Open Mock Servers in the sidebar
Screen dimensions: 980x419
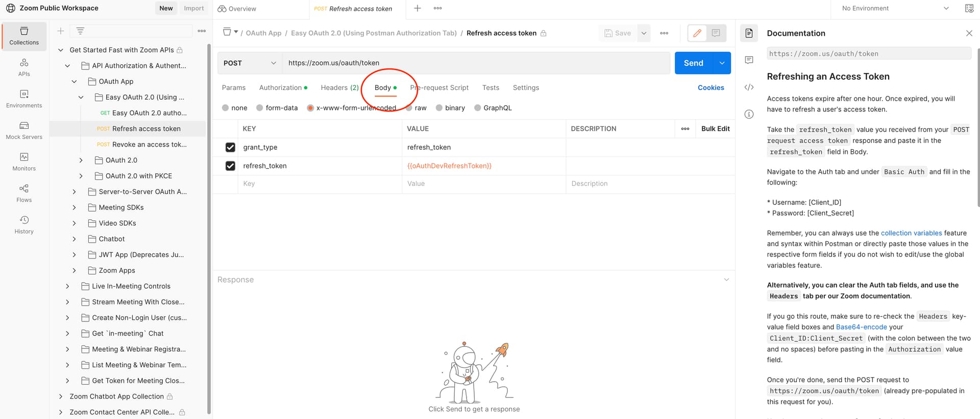coord(24,131)
